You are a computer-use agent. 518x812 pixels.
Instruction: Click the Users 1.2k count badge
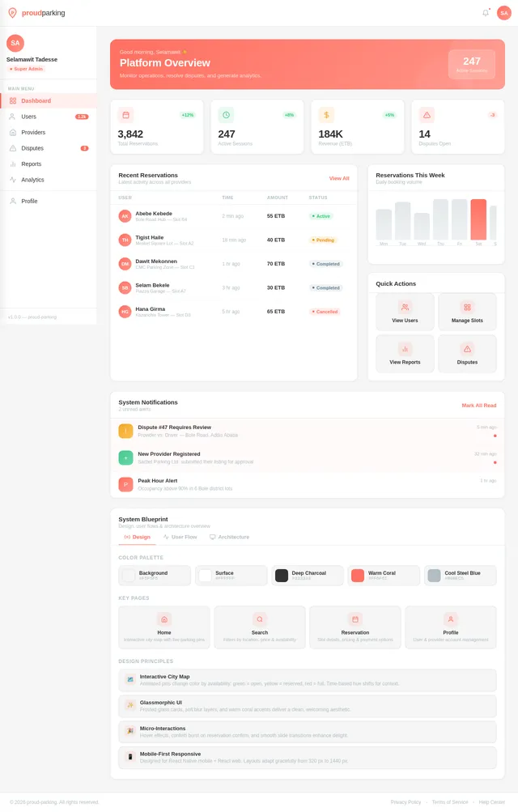(82, 117)
